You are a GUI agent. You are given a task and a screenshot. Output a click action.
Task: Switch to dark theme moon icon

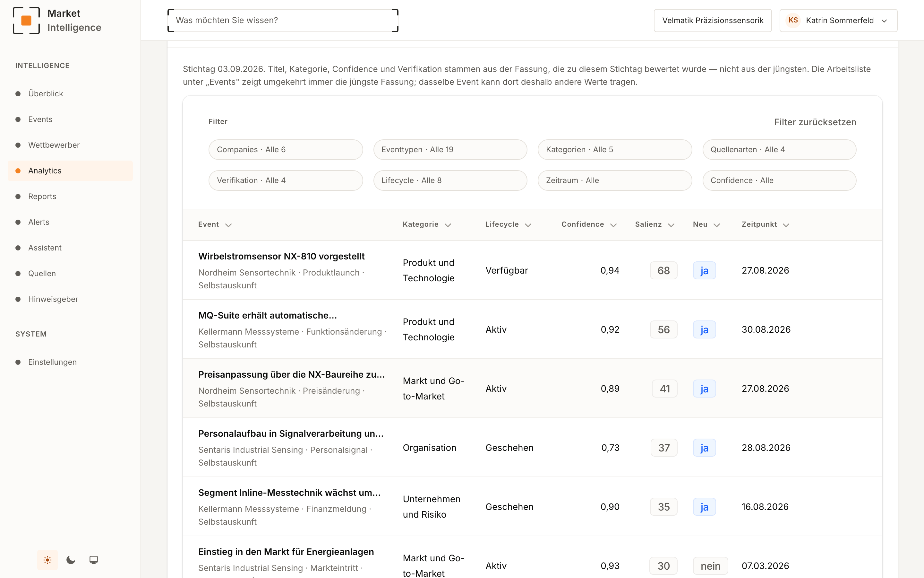[71, 560]
